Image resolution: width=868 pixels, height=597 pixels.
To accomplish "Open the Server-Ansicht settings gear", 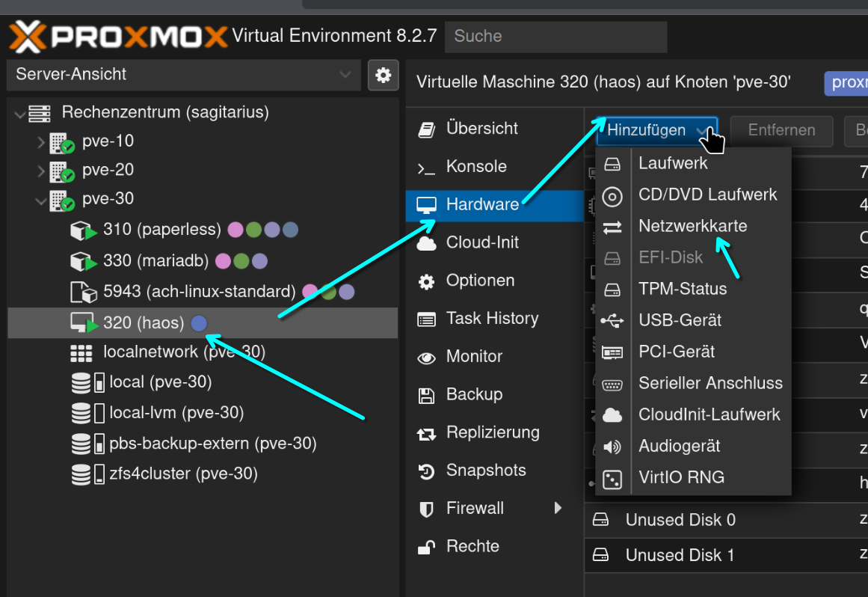I will point(383,75).
